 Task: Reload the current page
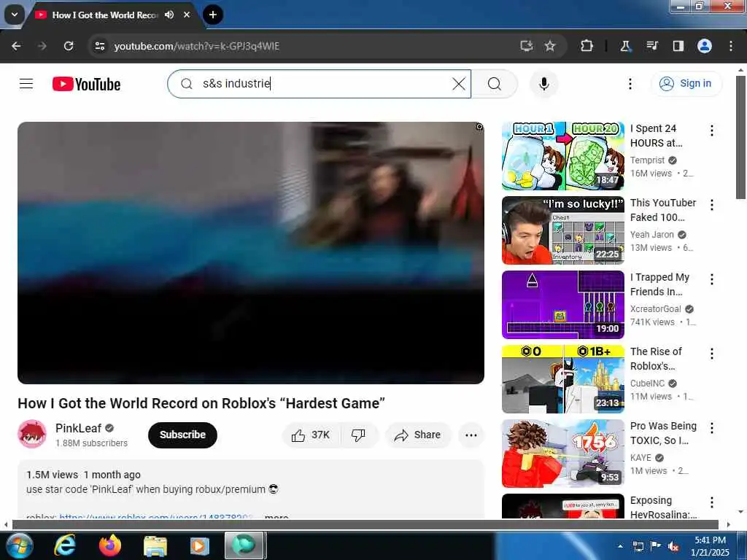pos(69,46)
